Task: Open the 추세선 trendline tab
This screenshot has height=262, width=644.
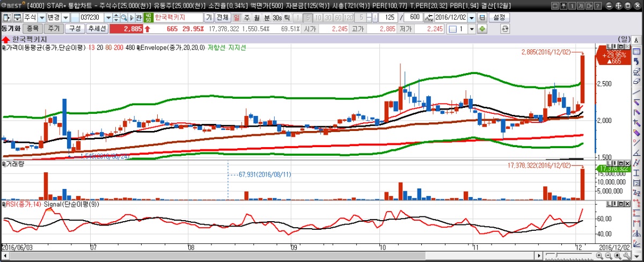Action: [97, 28]
